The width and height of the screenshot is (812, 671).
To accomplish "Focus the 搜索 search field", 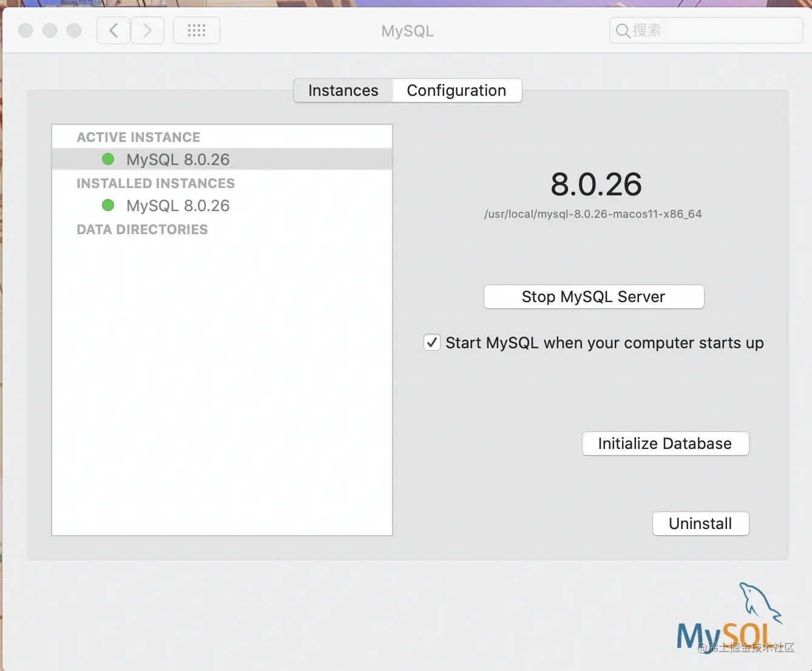I will pyautogui.click(x=706, y=30).
